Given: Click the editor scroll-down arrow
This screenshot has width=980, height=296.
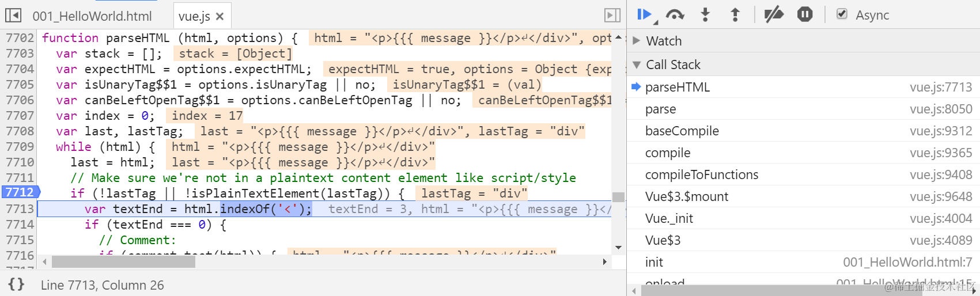Looking at the screenshot, I should coord(618,248).
